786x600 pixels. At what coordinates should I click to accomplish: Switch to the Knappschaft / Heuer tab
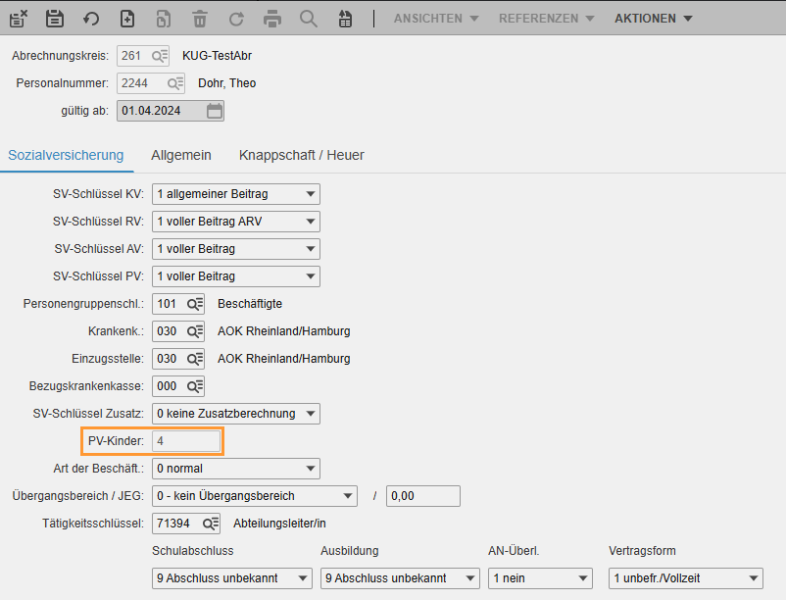[301, 155]
